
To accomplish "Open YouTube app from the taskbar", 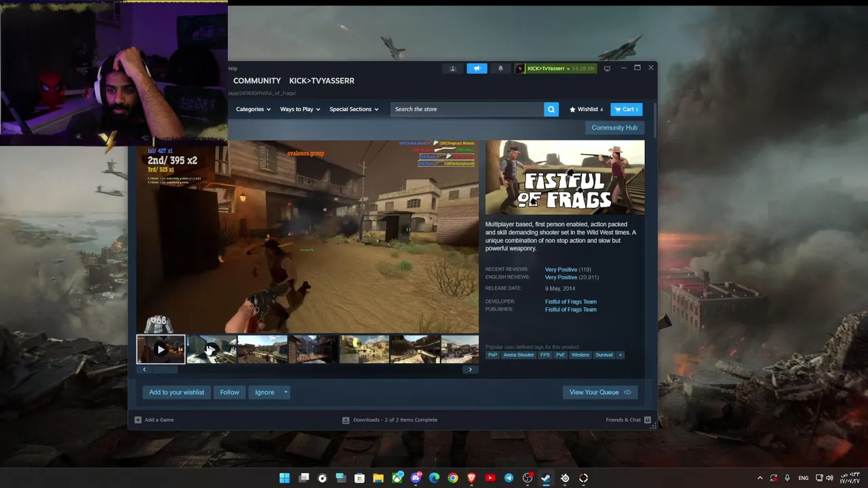I will click(490, 478).
